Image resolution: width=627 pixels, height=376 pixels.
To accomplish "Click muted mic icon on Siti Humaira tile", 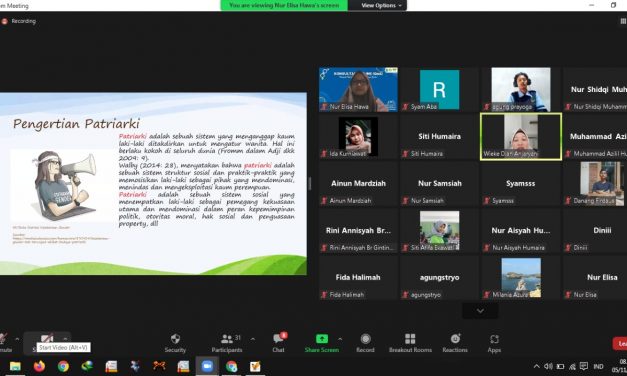I will pos(405,154).
